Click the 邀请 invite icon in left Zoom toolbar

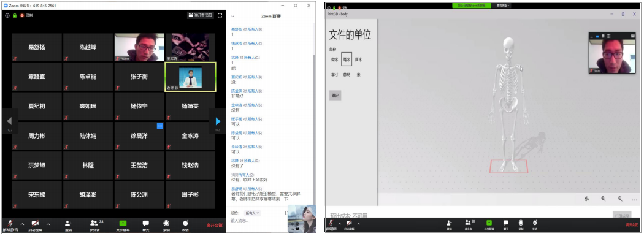tap(69, 224)
